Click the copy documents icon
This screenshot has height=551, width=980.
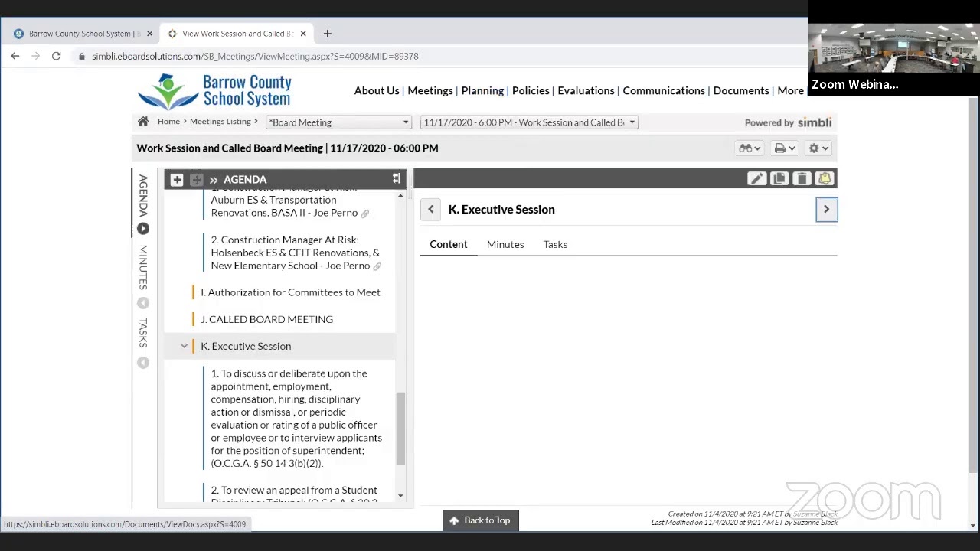click(x=779, y=178)
